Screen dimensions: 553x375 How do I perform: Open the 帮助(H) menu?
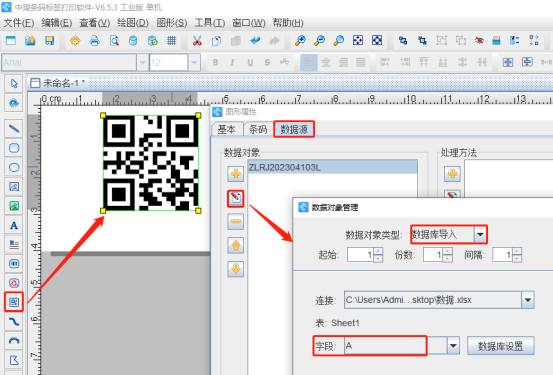288,23
